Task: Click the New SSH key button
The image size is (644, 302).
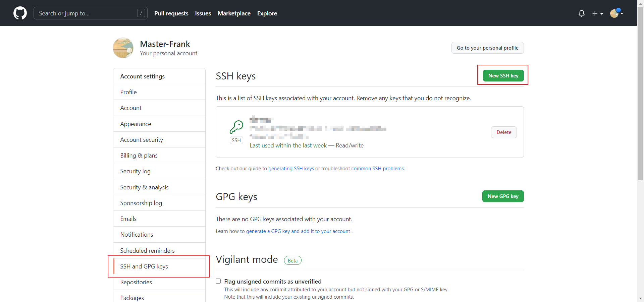Action: (503, 75)
